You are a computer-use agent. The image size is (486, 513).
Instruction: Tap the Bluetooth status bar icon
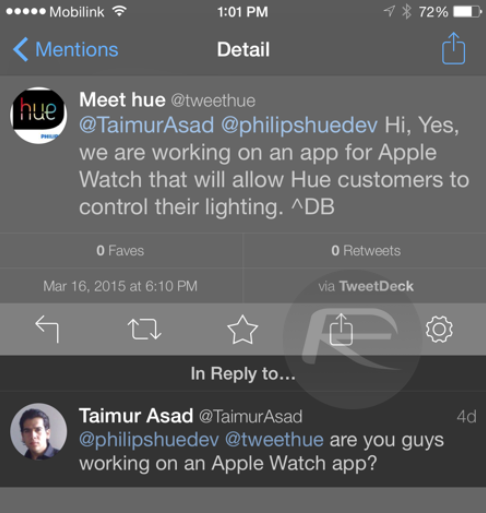[x=406, y=12]
